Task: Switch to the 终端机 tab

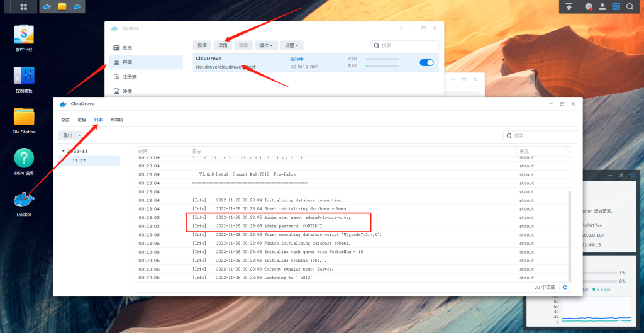Action: pos(116,120)
